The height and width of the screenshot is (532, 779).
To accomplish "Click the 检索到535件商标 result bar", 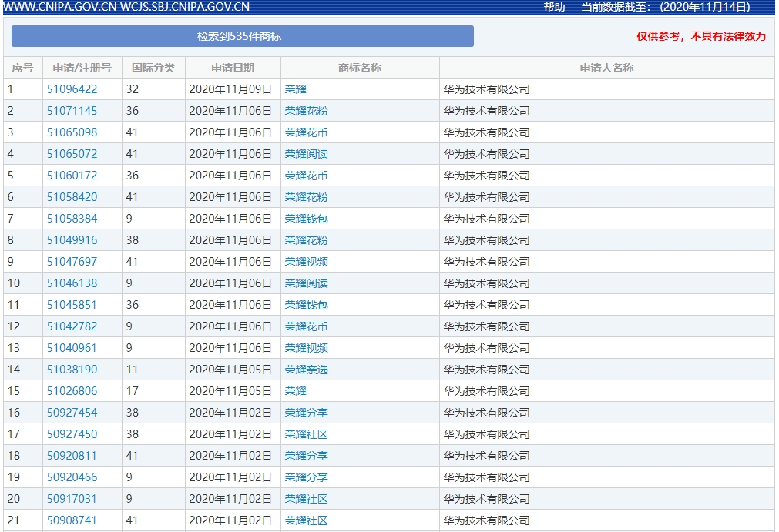I will (x=243, y=36).
